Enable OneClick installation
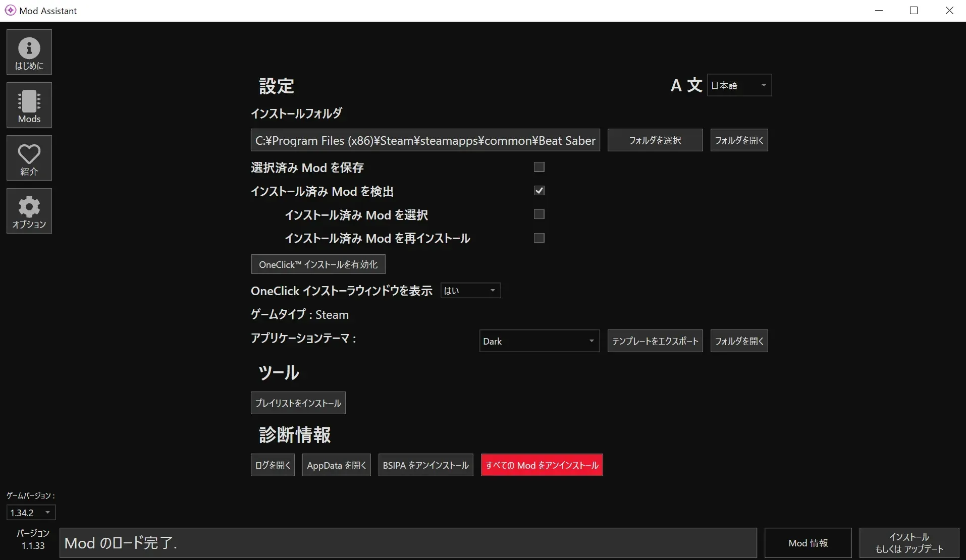Viewport: 966px width, 560px height. [x=317, y=264]
